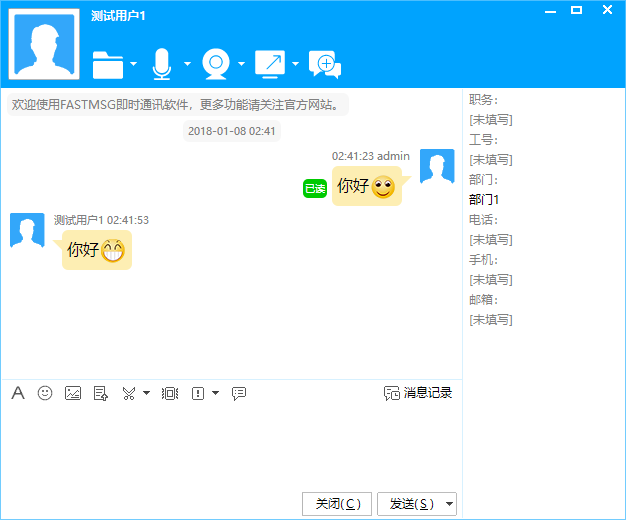626x520 pixels.
Task: Click the 发送(S) send button
Action: [x=411, y=504]
